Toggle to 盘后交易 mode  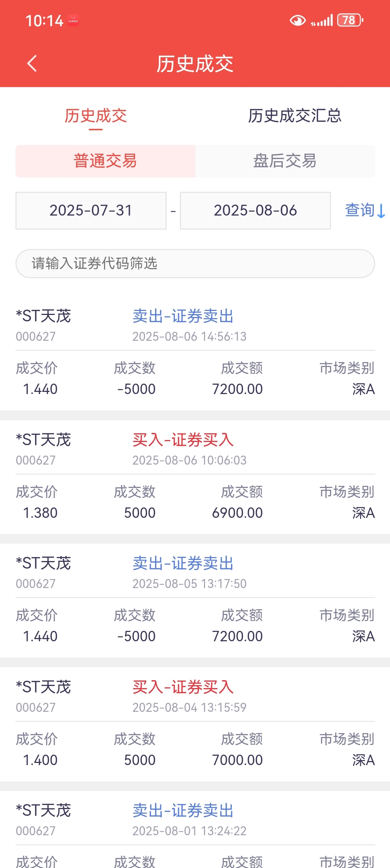click(x=285, y=161)
